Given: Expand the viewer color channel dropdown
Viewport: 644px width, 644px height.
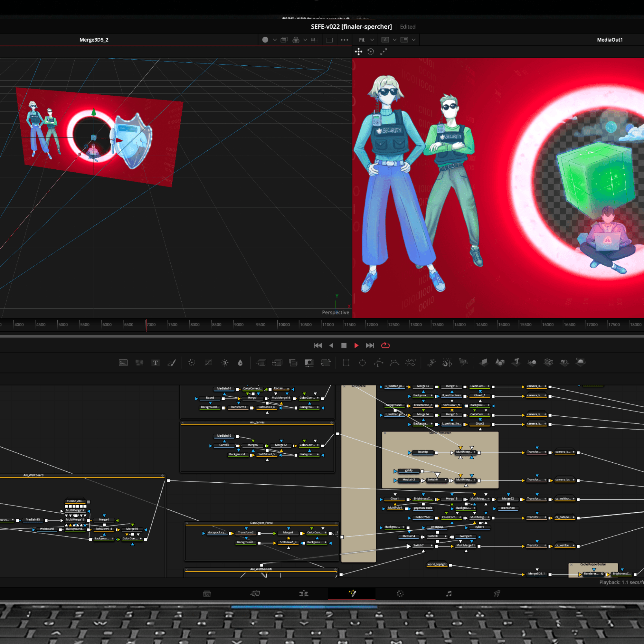Looking at the screenshot, I should click(275, 40).
